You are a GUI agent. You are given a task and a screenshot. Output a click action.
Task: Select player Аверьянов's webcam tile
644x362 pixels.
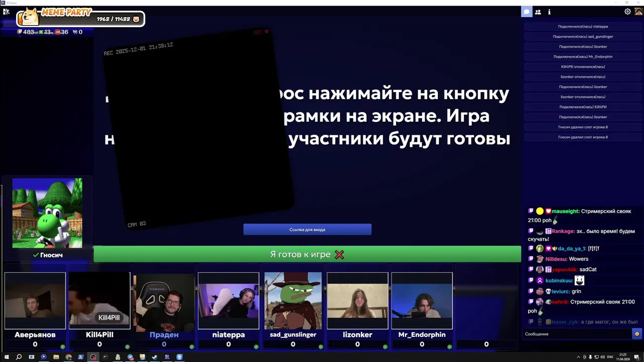(x=35, y=301)
